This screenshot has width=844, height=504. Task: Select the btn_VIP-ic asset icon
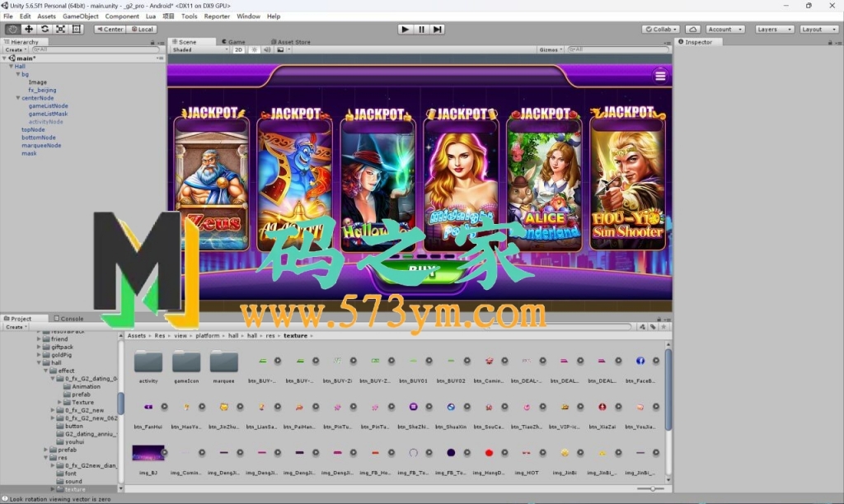564,407
